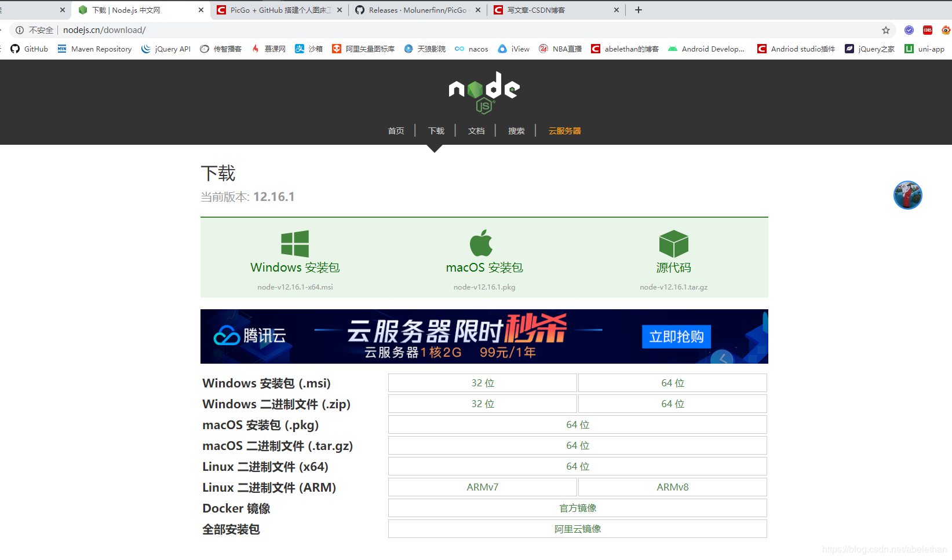Click the address bar URL nodejs.cn/download/
952x560 pixels.
[x=104, y=30]
